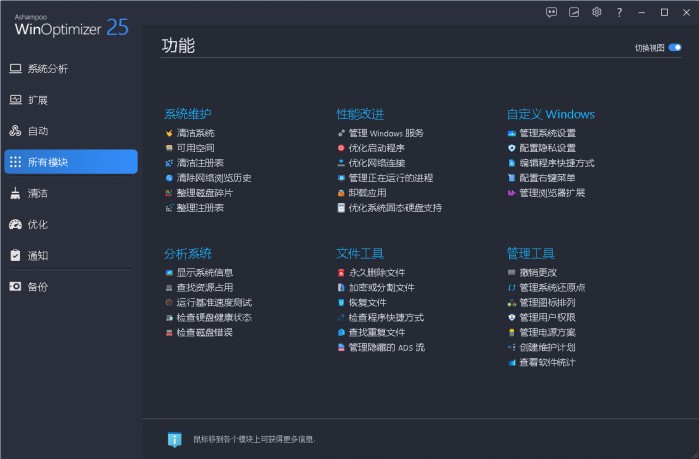The width and height of the screenshot is (699, 459).
Task: Click 优化系统固态硬盘支持 icon
Action: coord(341,208)
